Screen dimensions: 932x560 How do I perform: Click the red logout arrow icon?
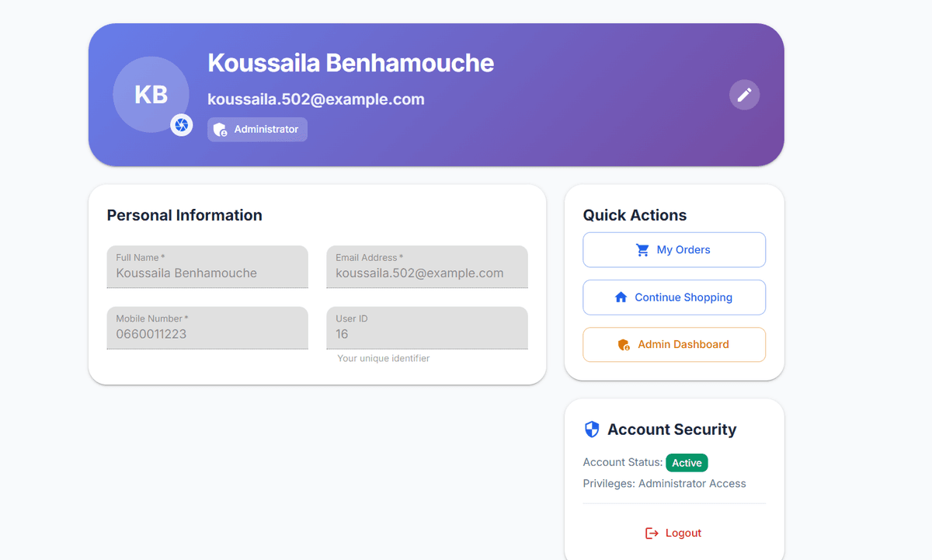651,533
